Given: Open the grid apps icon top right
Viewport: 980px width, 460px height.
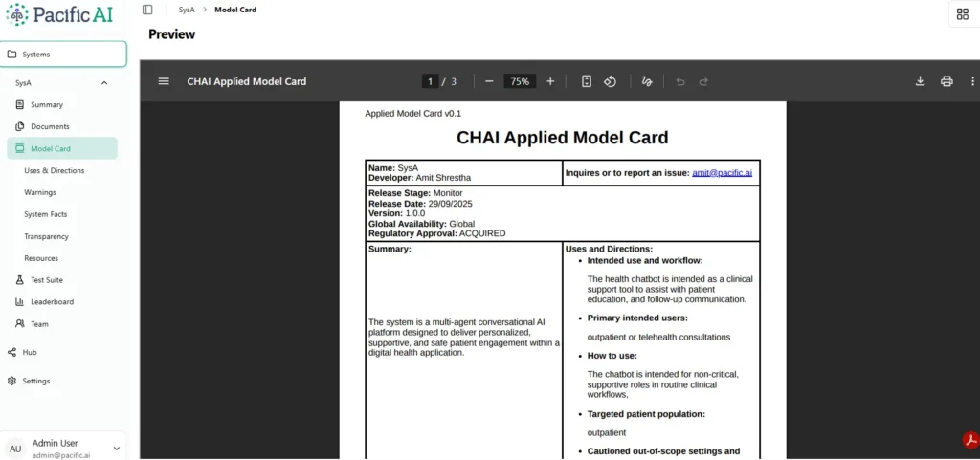Looking at the screenshot, I should (x=962, y=13).
